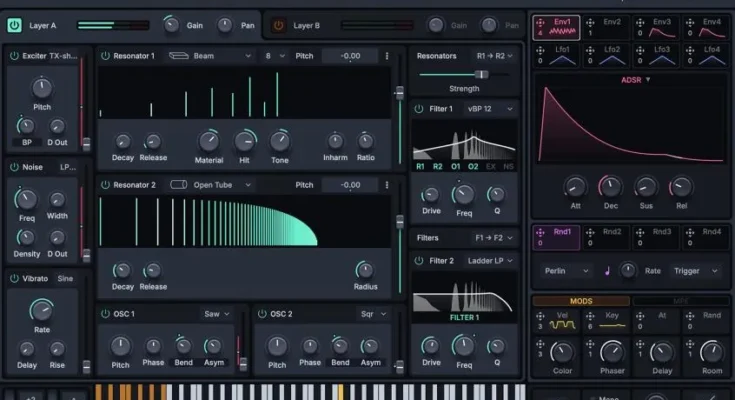
Task: Click the Layer A Gain knob
Action: pyautogui.click(x=171, y=25)
